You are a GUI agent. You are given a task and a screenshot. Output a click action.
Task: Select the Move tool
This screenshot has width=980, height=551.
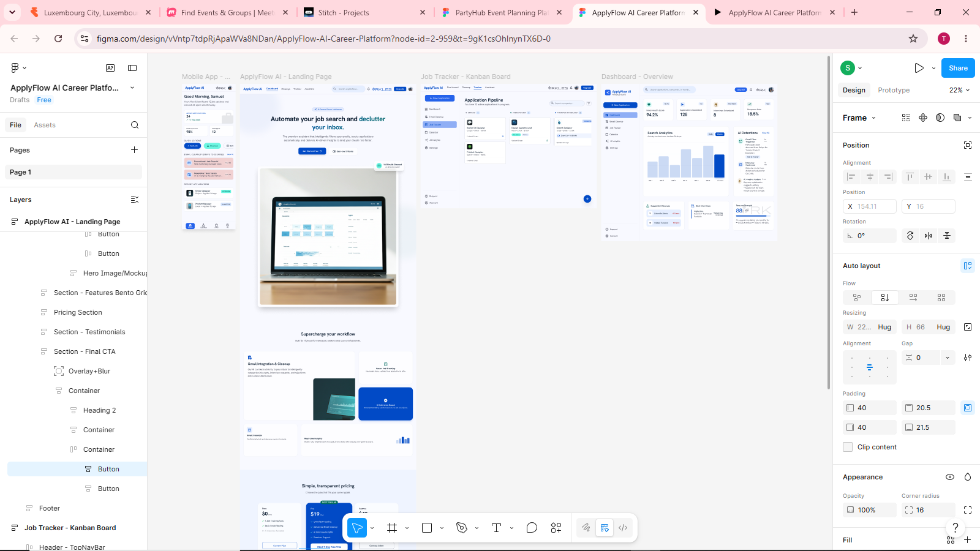(x=356, y=528)
